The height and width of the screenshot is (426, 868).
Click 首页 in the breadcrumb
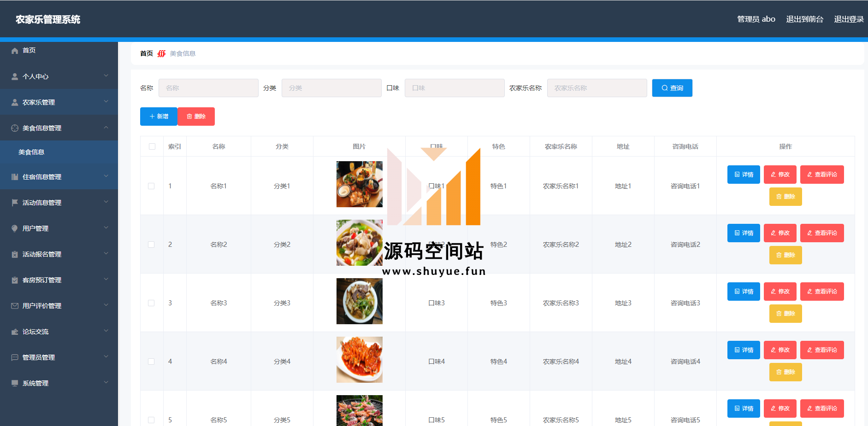pos(147,53)
